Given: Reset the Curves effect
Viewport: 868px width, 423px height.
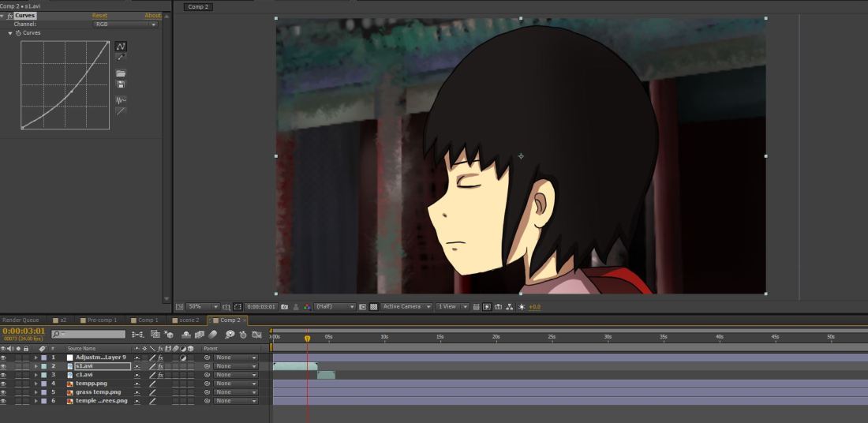Looking at the screenshot, I should click(99, 16).
